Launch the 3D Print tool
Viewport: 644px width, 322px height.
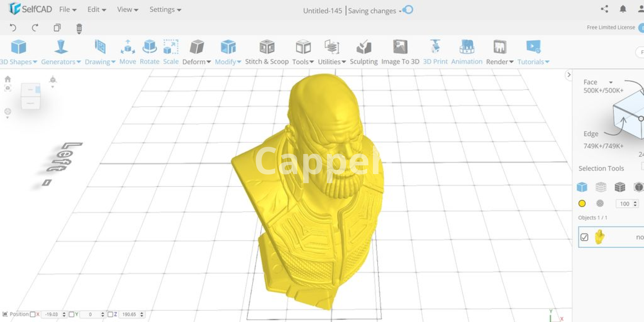(435, 52)
